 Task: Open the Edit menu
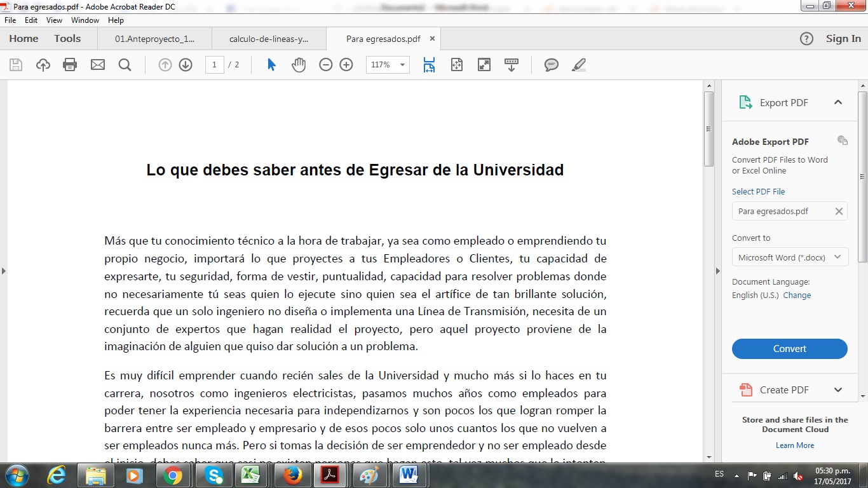tap(31, 20)
